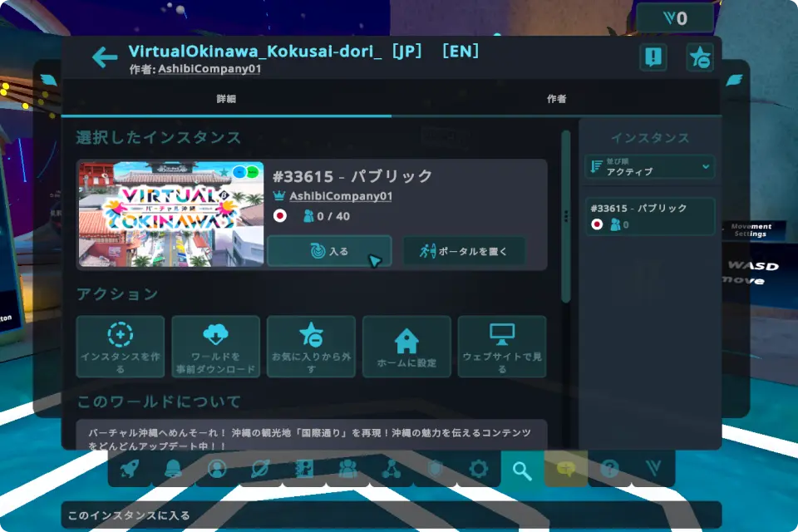Image resolution: width=798 pixels, height=532 pixels.
Task: Join instance with 入る button
Action: click(329, 251)
